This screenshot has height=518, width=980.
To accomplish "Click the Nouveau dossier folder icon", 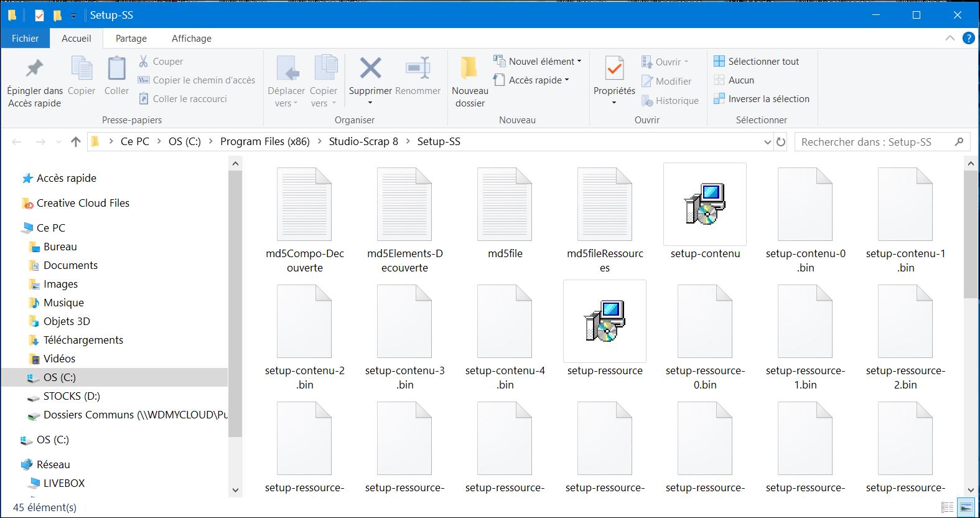I will [x=469, y=68].
